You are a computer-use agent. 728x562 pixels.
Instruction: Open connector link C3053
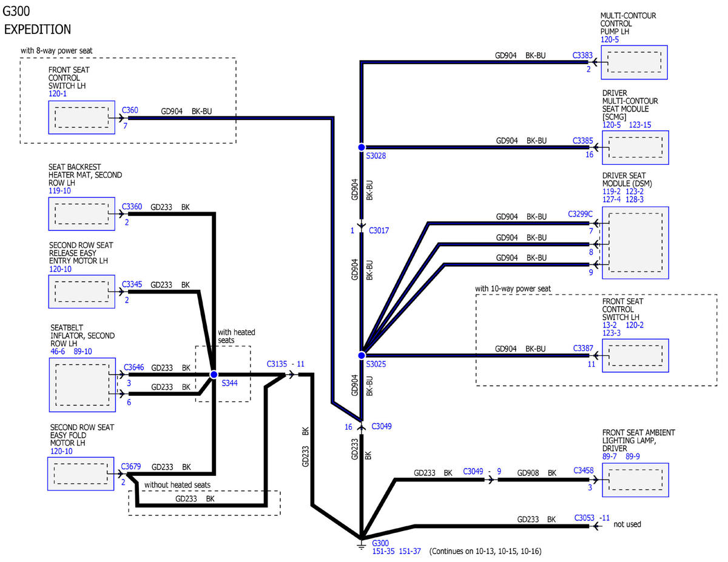point(585,518)
